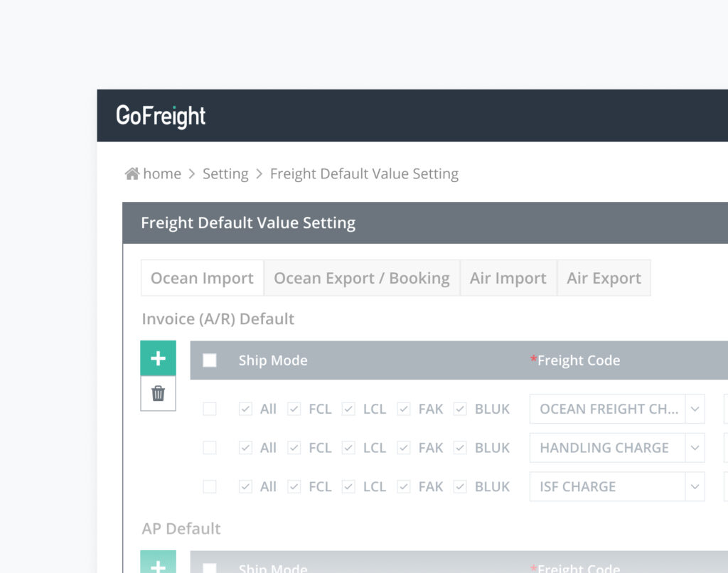Image resolution: width=728 pixels, height=573 pixels.
Task: Switch to the Ocean Export / Booking tab
Action: [x=361, y=278]
